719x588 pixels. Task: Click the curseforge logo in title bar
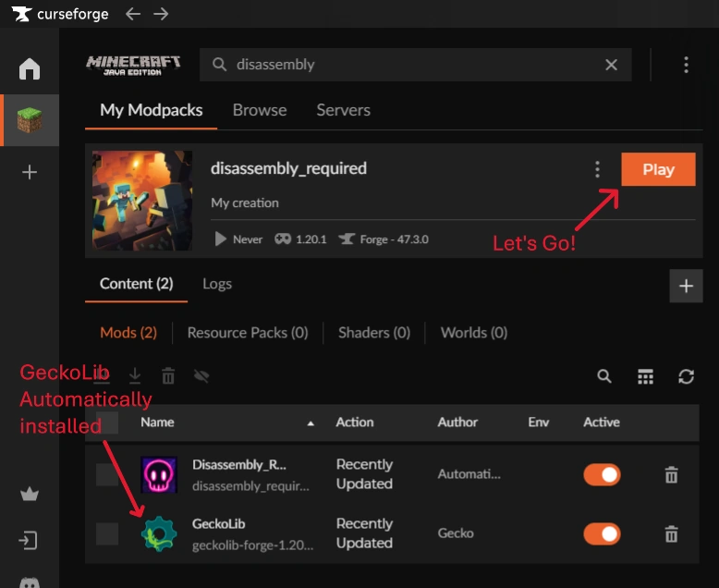(x=60, y=14)
